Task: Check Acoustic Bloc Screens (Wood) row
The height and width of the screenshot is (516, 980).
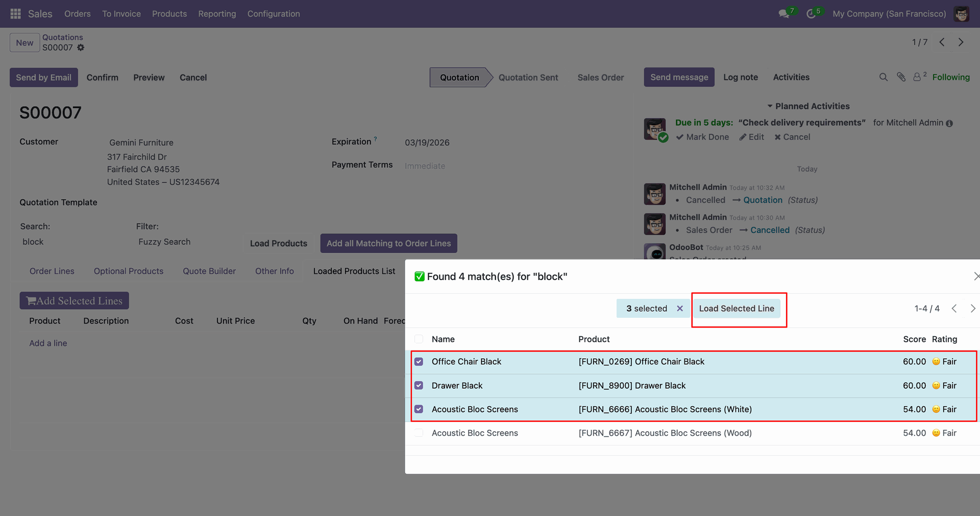Action: tap(419, 433)
